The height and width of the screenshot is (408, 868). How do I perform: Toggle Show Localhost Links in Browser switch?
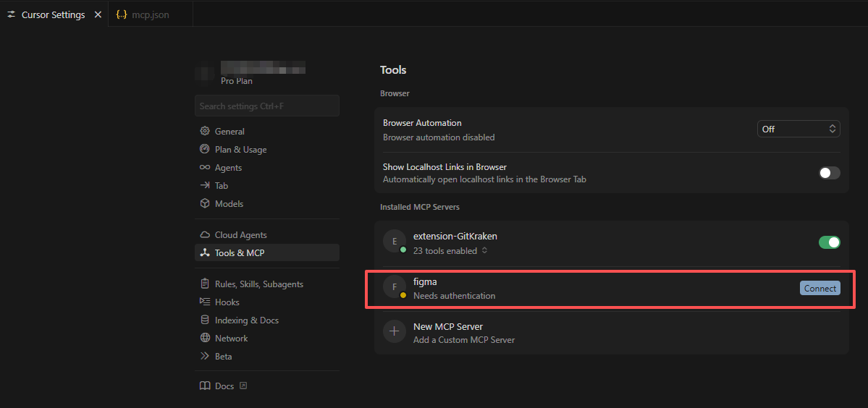click(x=829, y=173)
